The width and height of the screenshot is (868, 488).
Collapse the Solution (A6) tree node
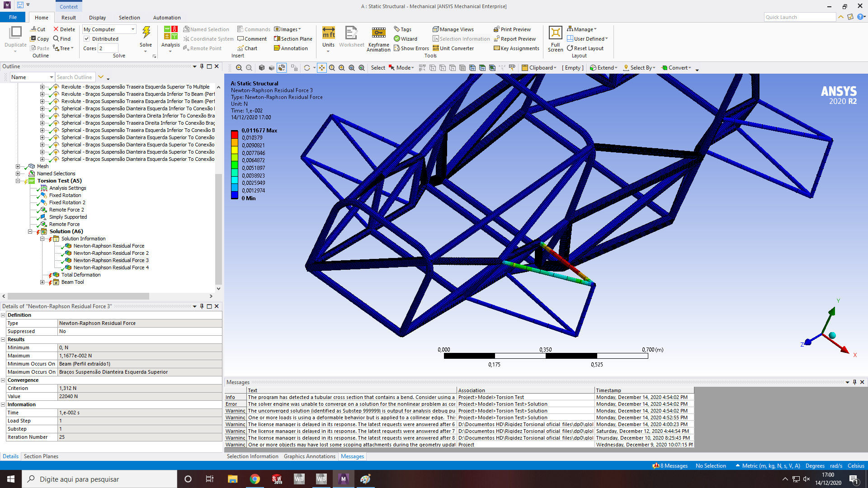[x=30, y=231]
